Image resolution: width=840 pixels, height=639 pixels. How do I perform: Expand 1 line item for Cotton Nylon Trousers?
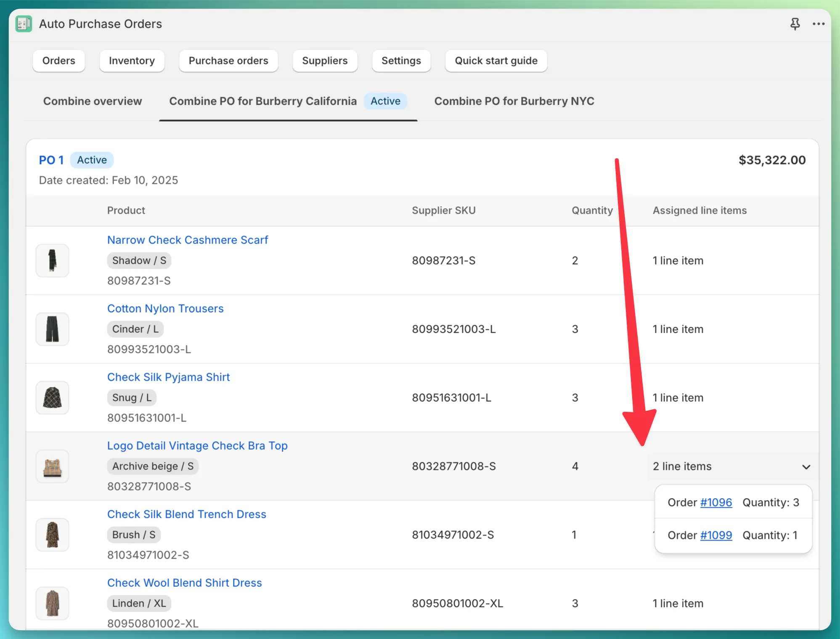tap(678, 329)
